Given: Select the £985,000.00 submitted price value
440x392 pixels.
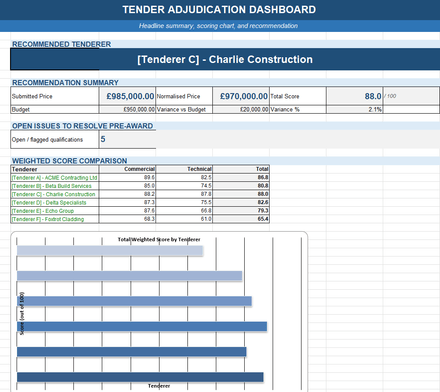Looking at the screenshot, I should click(x=127, y=96).
